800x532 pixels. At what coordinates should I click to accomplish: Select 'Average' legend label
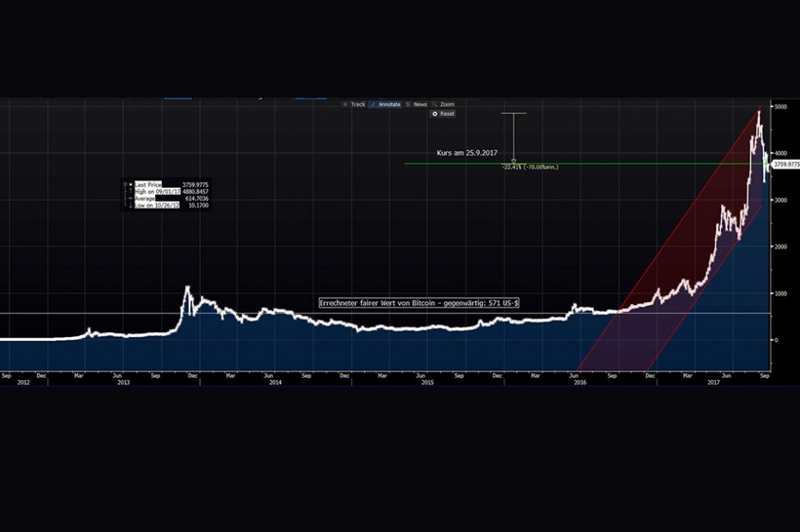click(145, 198)
